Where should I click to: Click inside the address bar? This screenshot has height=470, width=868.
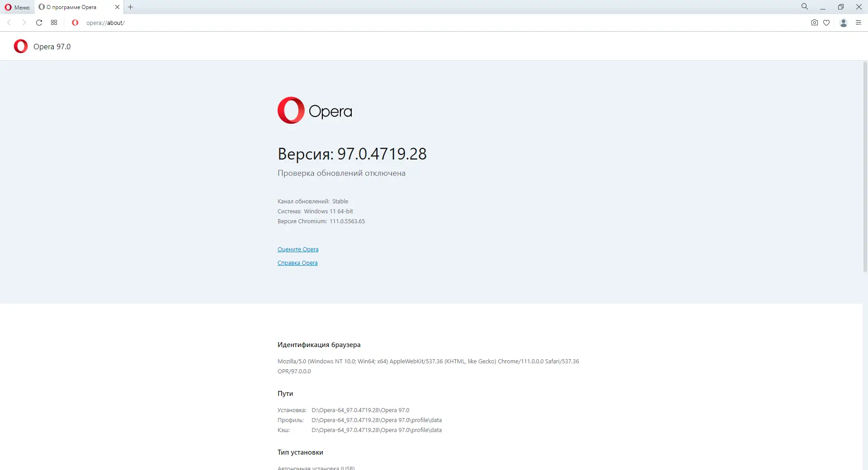click(x=181, y=23)
